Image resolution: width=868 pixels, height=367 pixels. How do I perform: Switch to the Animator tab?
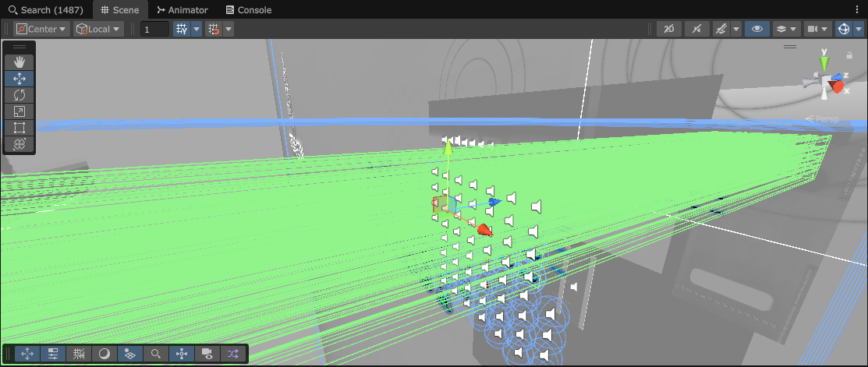182,10
